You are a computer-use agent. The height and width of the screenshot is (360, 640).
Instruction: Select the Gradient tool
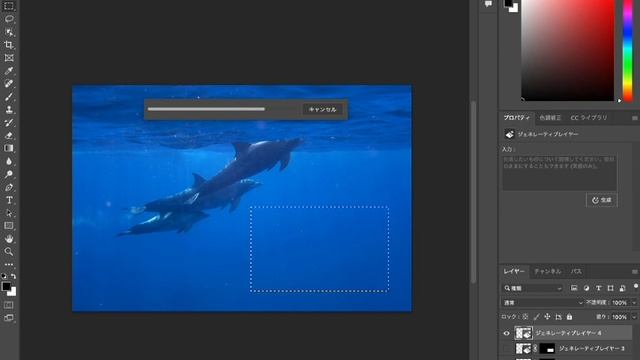[x=9, y=148]
